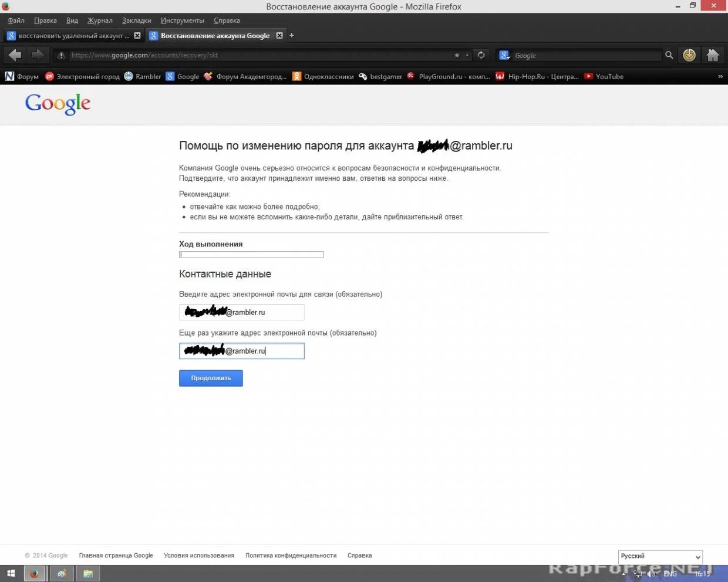
Task: Show more bookmarks with chevron
Action: coord(720,76)
